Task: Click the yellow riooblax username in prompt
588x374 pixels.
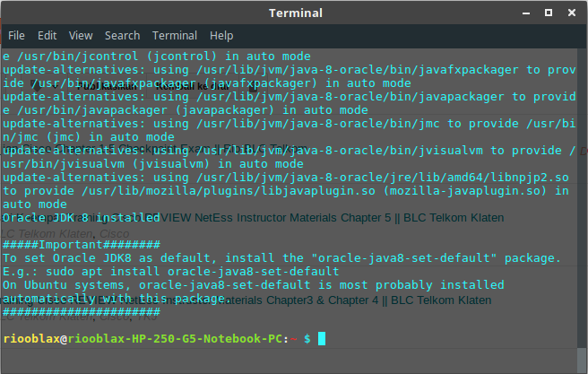Action: [x=31, y=339]
